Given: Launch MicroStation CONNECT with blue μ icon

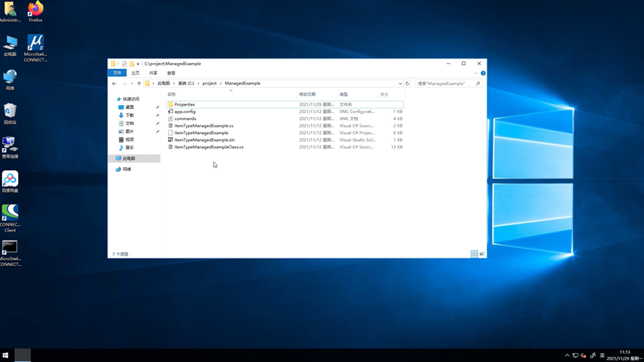Looking at the screenshot, I should pos(35,48).
